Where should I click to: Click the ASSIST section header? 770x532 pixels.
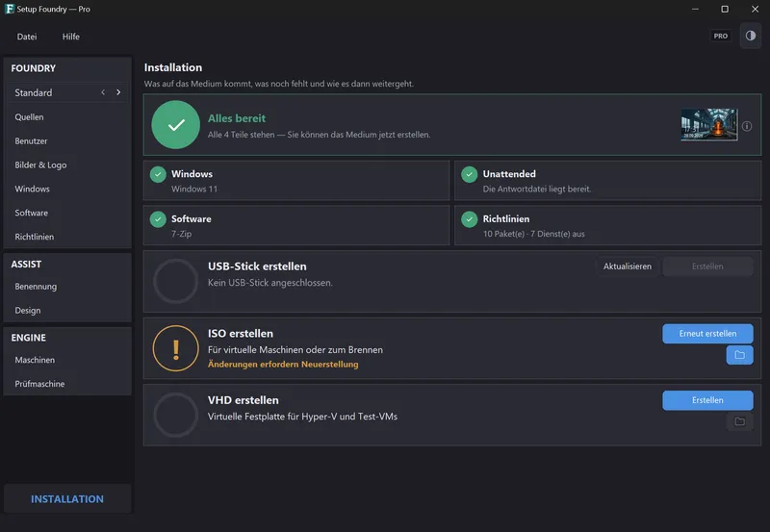click(26, 264)
